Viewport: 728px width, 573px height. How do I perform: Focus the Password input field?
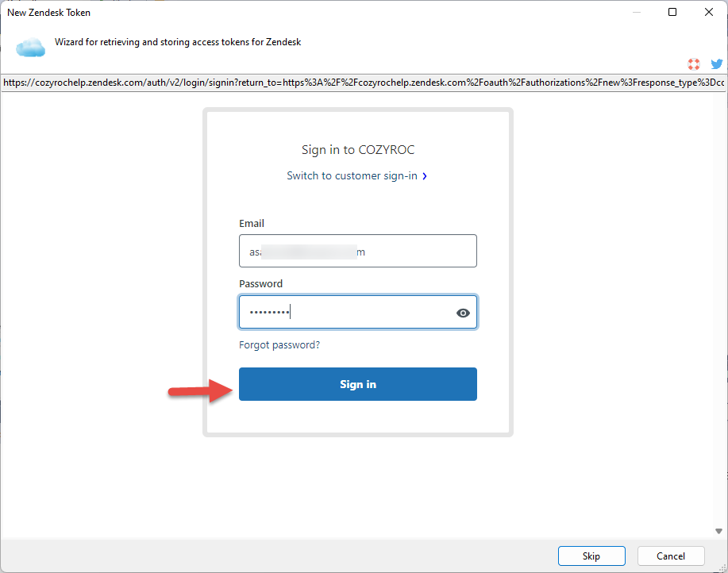click(x=358, y=312)
